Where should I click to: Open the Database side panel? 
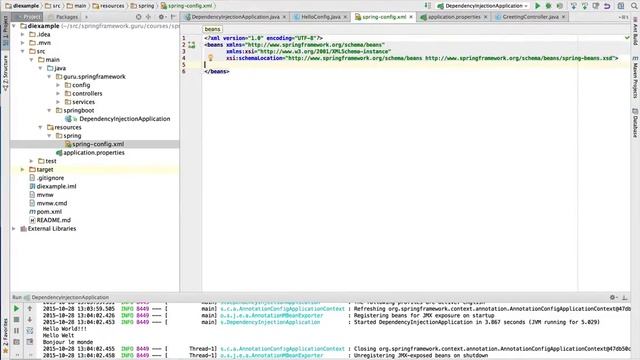(635, 123)
